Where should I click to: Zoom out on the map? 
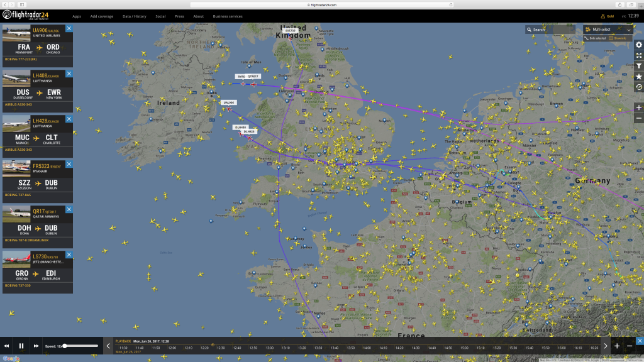(639, 118)
